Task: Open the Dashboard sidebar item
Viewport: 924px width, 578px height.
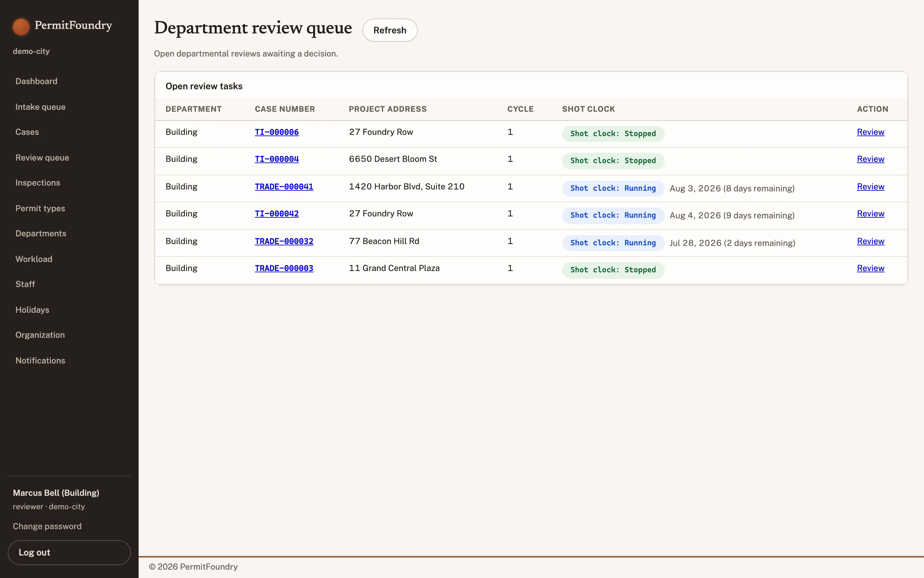Action: (x=36, y=81)
